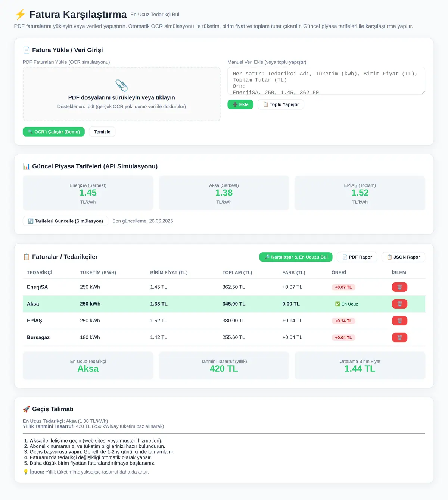Click the PDF drop zone area
Screen dimensions: 448x500
coord(121,94)
